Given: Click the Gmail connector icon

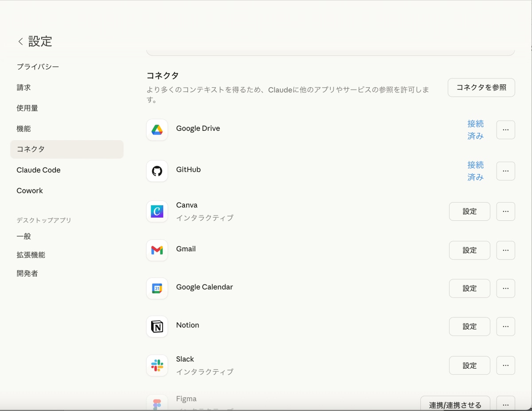Looking at the screenshot, I should 157,251.
